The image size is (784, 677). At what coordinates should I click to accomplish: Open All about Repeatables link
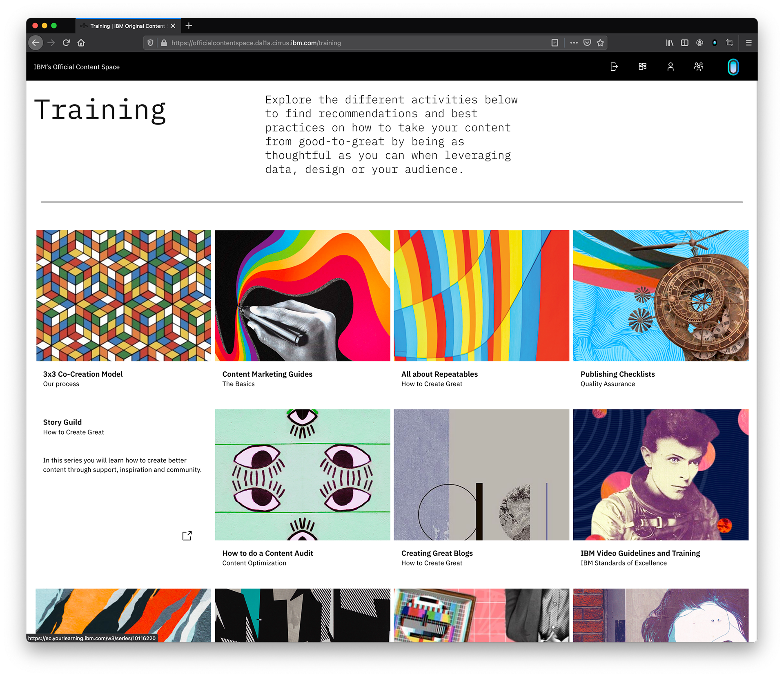pyautogui.click(x=439, y=374)
